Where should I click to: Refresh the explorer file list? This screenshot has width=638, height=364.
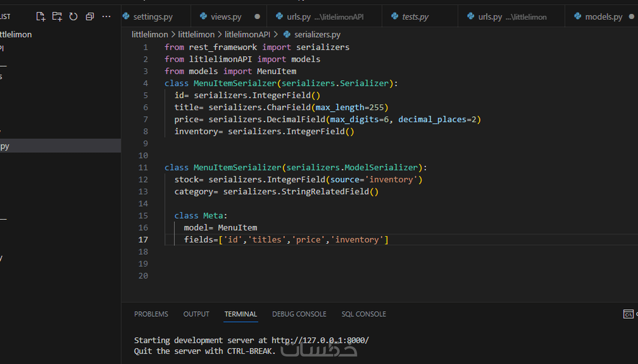(x=73, y=17)
